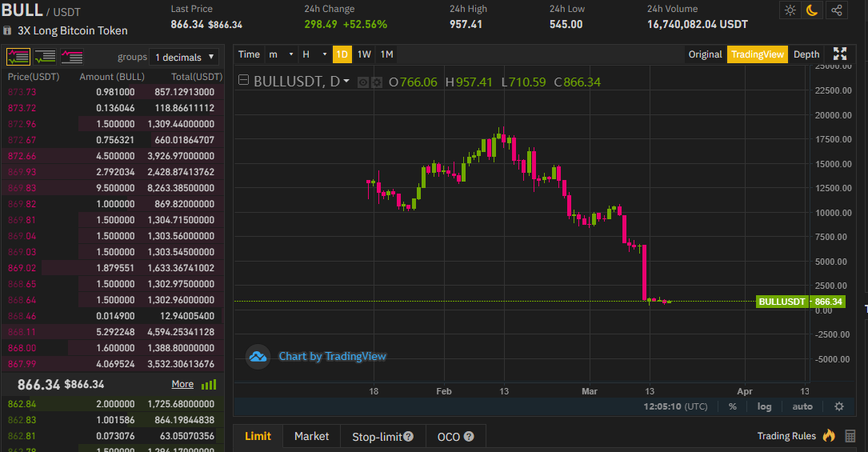Click the token info icon beside 3X Long Bitcoin Token
Screen dimensions: 868x452
pyautogui.click(x=7, y=30)
